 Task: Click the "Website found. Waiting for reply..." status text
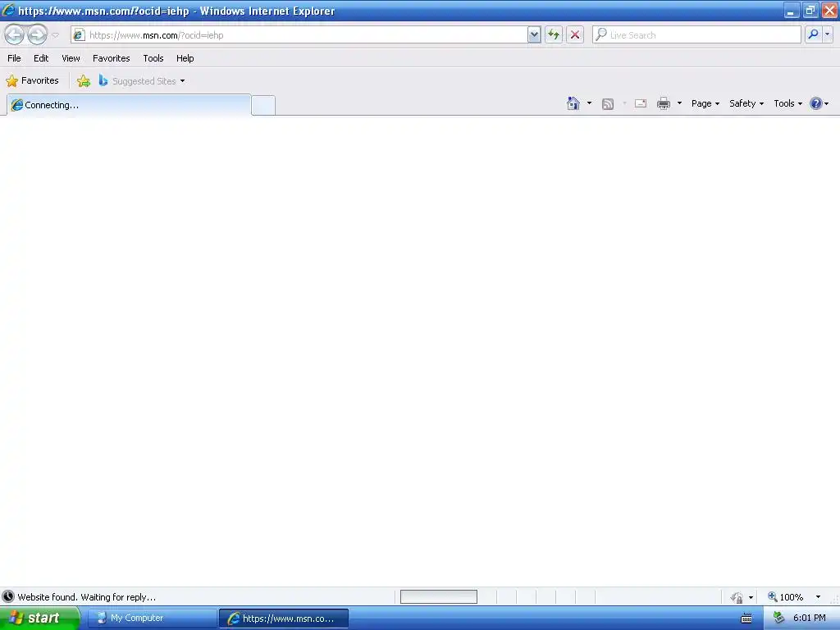pos(86,597)
